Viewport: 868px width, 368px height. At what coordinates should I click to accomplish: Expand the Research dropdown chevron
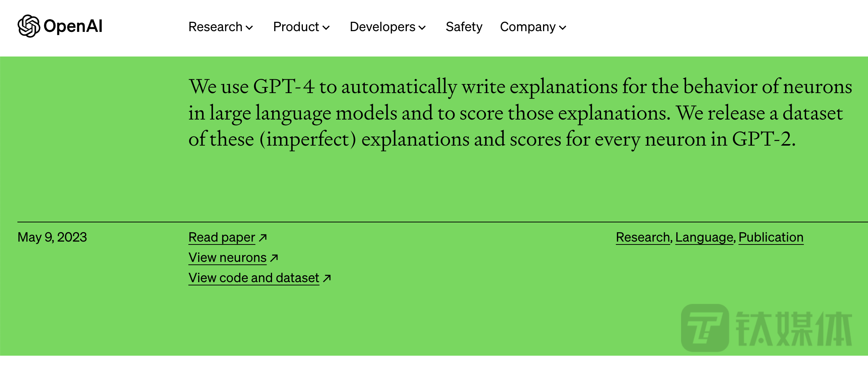click(x=249, y=28)
